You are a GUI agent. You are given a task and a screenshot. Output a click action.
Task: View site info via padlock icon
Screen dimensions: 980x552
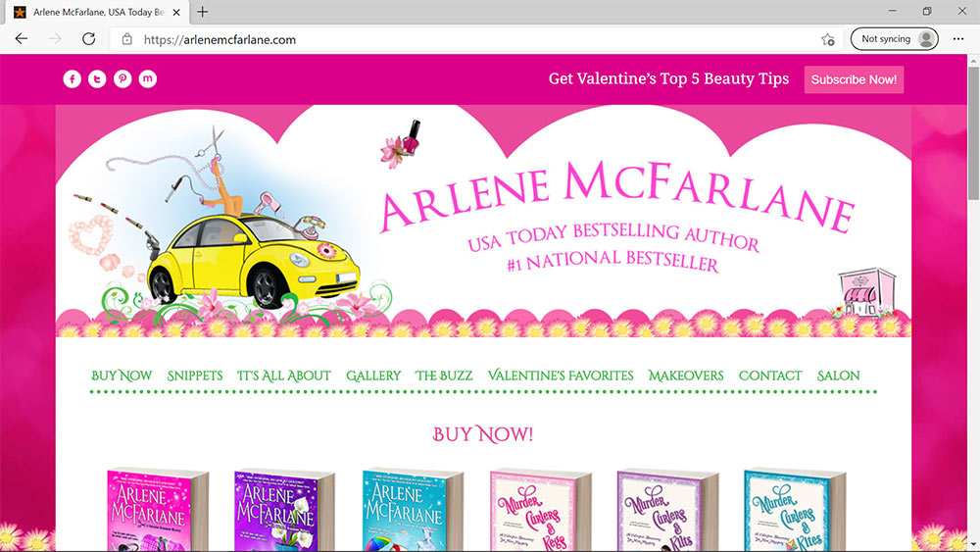[x=126, y=39]
